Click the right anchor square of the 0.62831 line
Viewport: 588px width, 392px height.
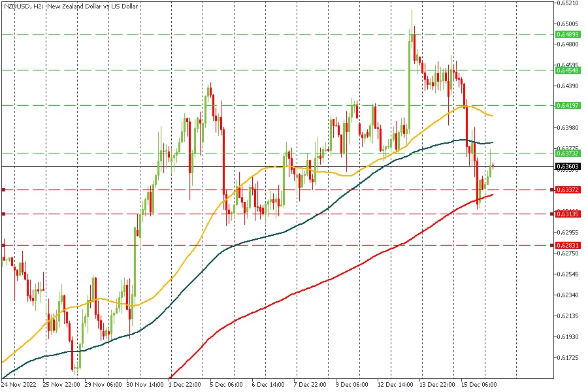click(x=551, y=246)
